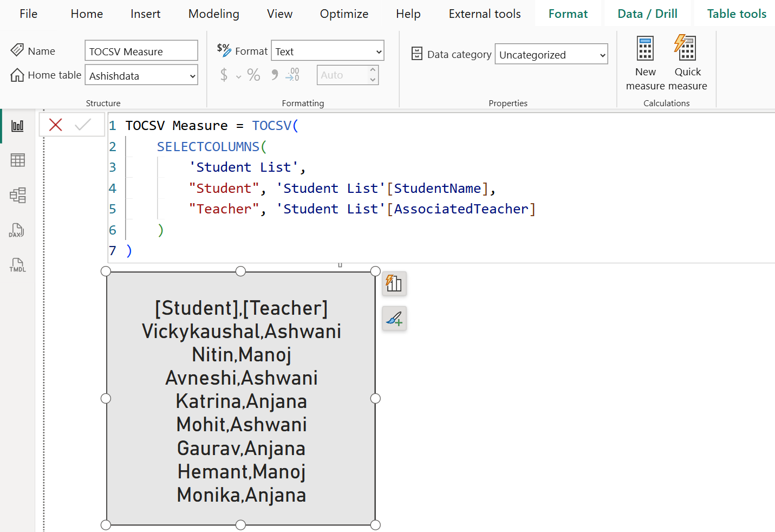Open the TMDL view
The width and height of the screenshot is (775, 532).
[x=17, y=265]
